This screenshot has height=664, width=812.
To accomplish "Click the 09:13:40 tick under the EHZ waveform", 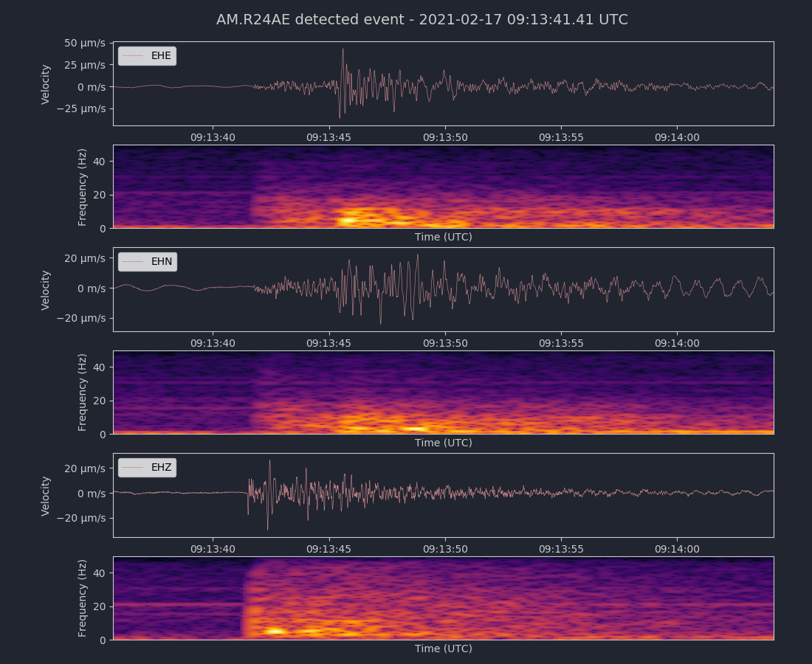I will coord(213,549).
